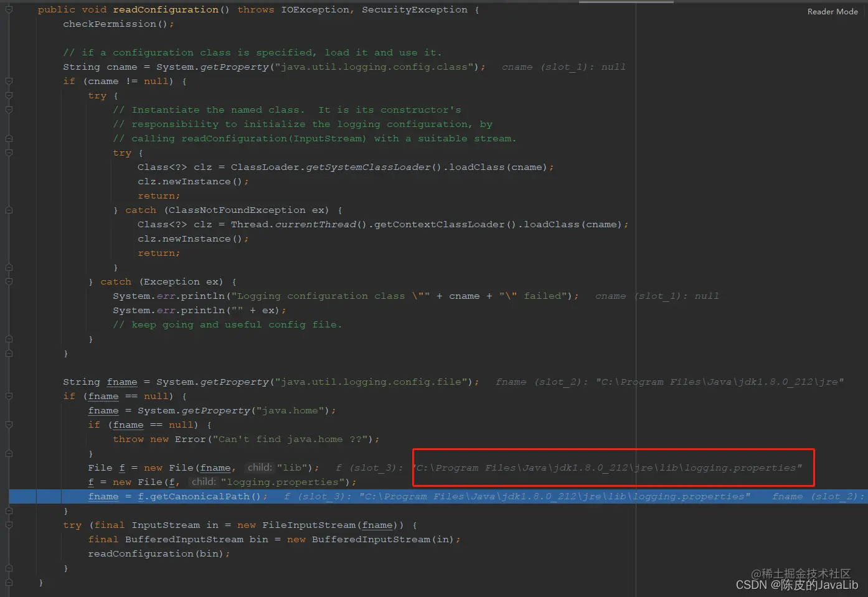This screenshot has width=868, height=597.
Task: Click the 'child:' hint before "logging.properties"
Action: click(204, 482)
